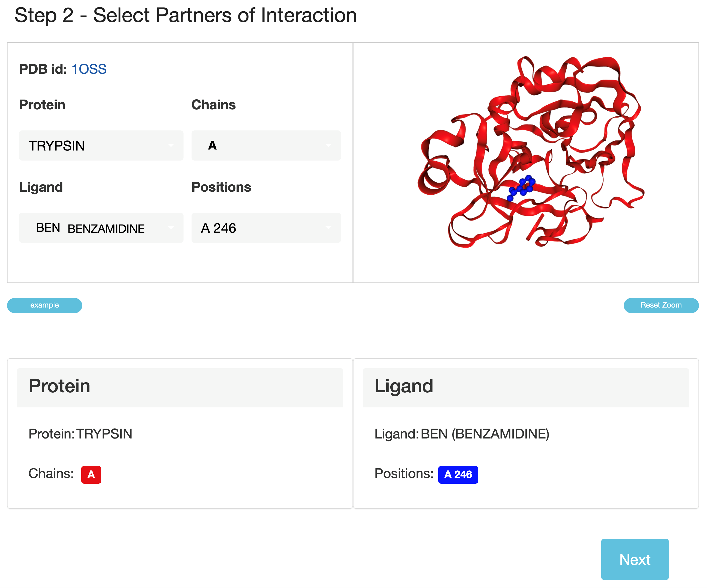The width and height of the screenshot is (707, 588).
Task: Proceed with the Next button
Action: 634,559
